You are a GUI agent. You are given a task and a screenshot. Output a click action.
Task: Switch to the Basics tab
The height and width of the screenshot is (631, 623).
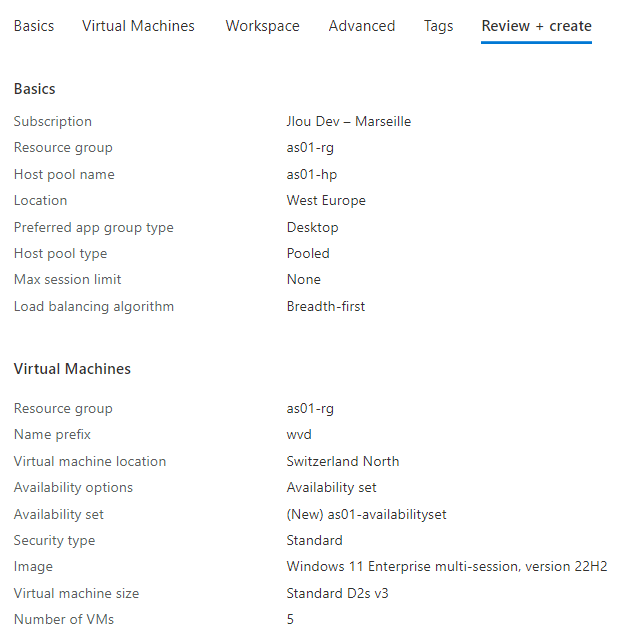pos(34,26)
